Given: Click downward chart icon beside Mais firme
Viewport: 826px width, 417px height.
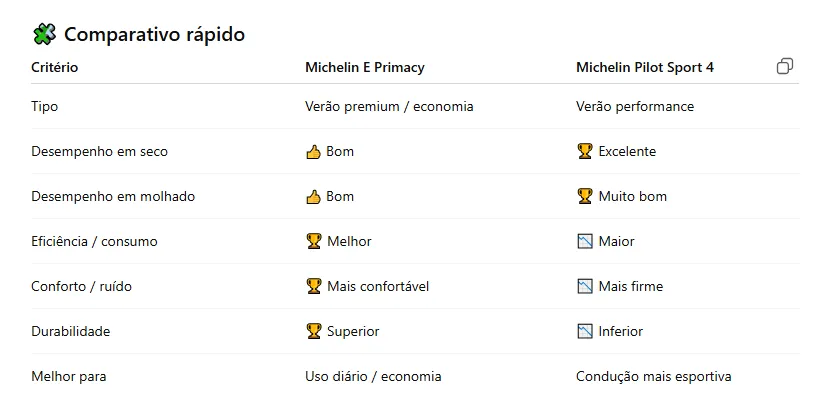Looking at the screenshot, I should point(585,287).
